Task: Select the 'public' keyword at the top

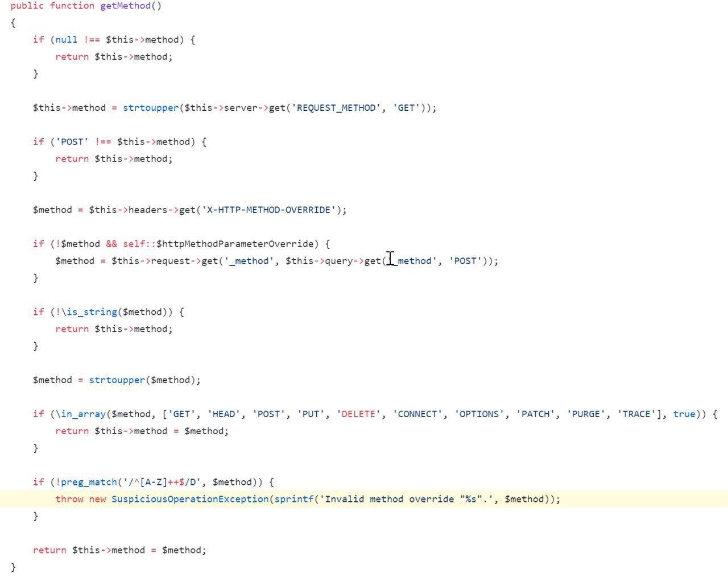Action: click(27, 6)
